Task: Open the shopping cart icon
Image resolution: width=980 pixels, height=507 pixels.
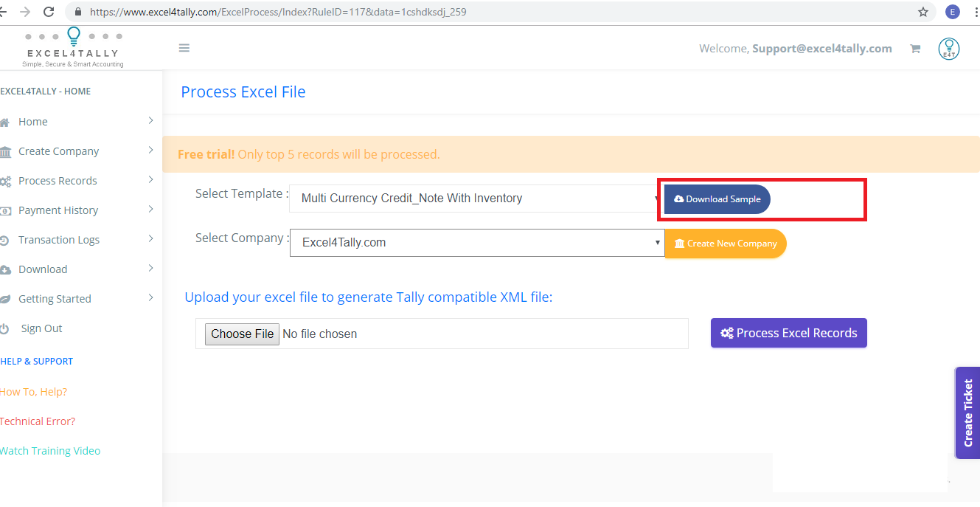Action: [915, 49]
